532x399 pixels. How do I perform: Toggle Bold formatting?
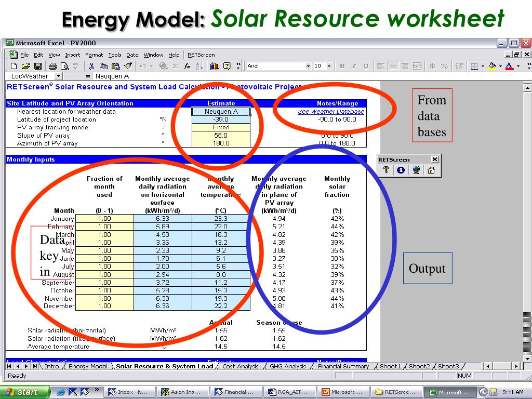[x=342, y=66]
